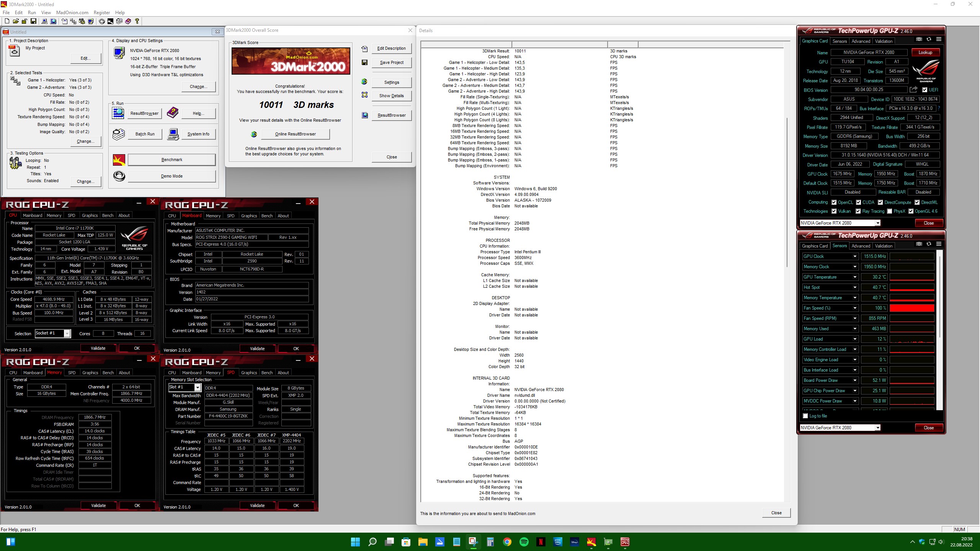
Task: Click the BIOS share/export icon in GPU-Z
Action: 914,90
